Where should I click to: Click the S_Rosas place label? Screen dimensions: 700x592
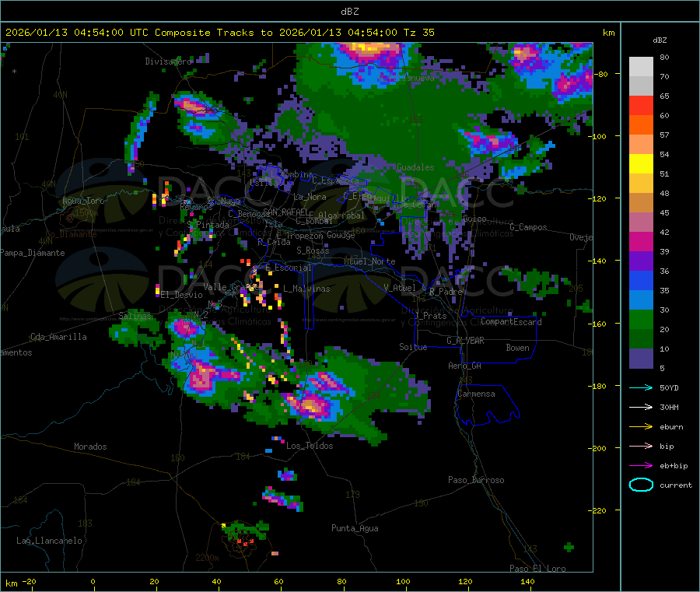coord(313,250)
